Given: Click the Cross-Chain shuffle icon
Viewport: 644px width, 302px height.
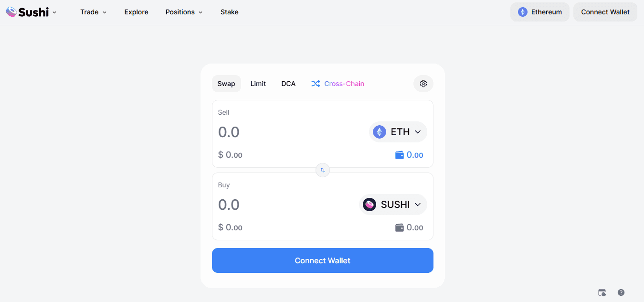Looking at the screenshot, I should point(316,84).
